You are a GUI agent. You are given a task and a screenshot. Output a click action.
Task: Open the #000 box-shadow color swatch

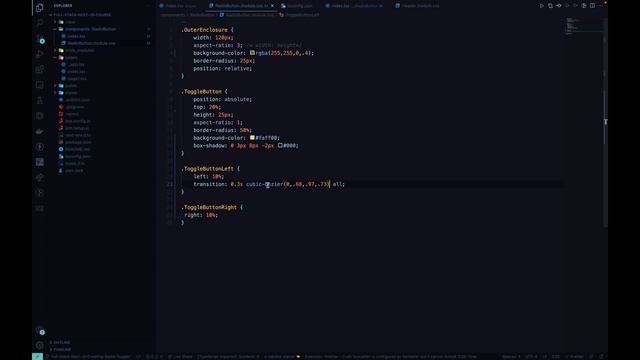(x=280, y=145)
